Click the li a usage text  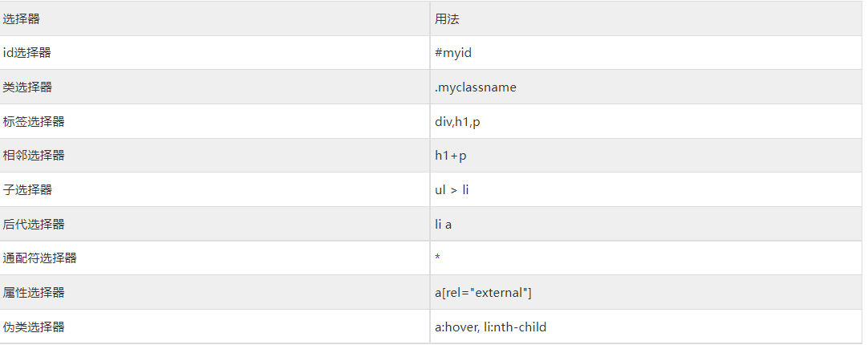tap(443, 225)
